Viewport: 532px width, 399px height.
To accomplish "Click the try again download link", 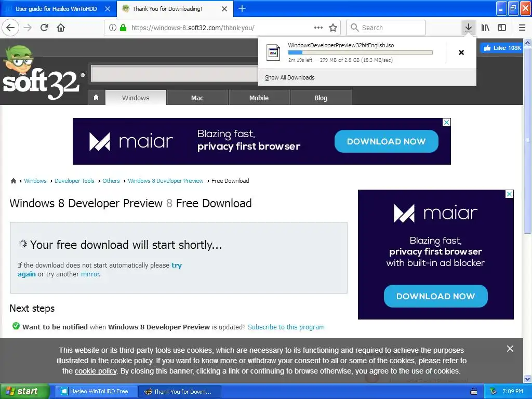I will [177, 265].
